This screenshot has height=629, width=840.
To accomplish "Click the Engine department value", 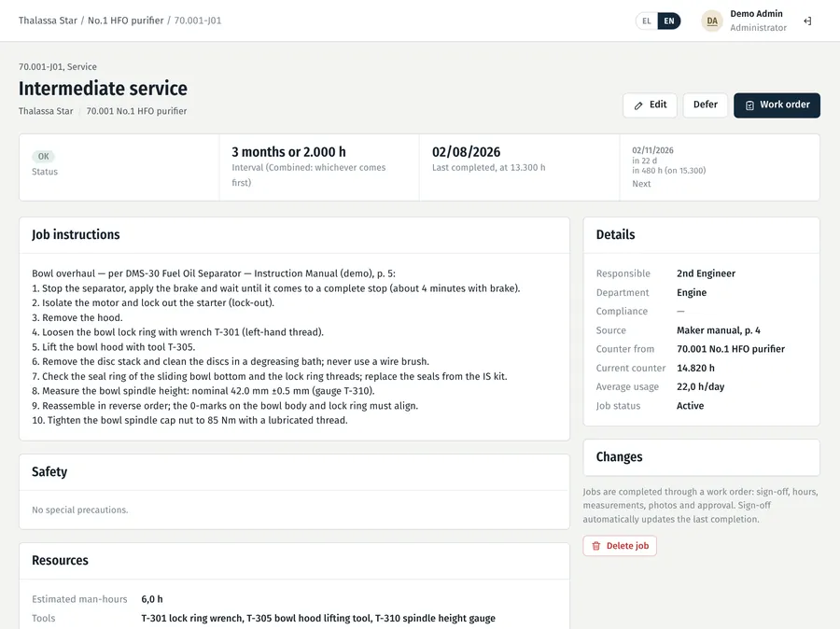I will (x=692, y=292).
